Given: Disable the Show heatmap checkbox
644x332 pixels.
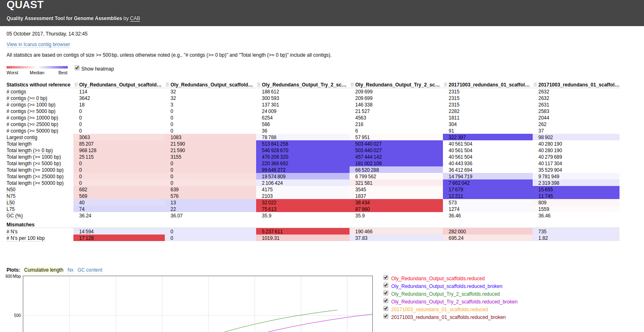Looking at the screenshot, I should click(77, 68).
